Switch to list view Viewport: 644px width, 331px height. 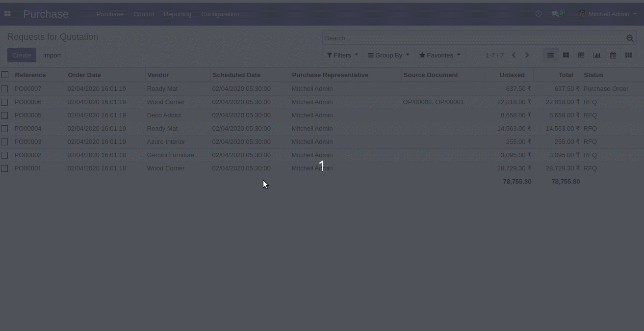click(550, 55)
